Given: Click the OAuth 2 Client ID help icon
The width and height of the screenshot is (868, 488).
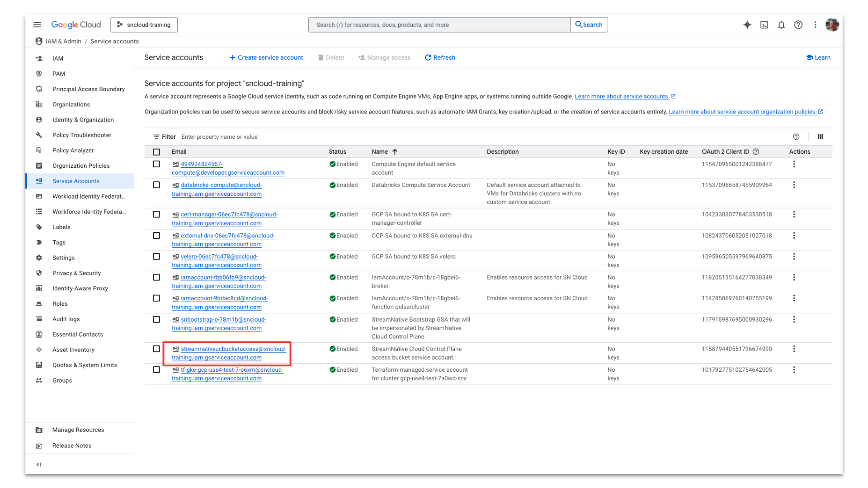Looking at the screenshot, I should [x=756, y=152].
